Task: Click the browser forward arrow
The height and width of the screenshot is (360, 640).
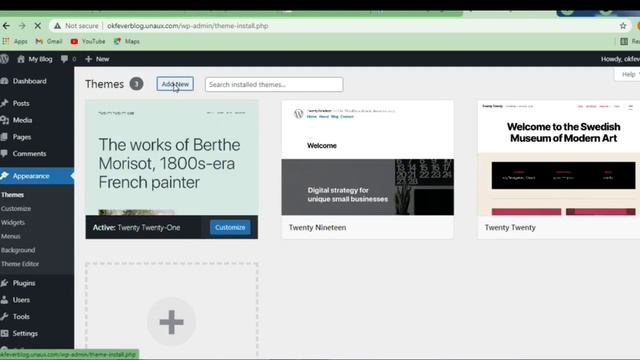Action: pos(22,26)
